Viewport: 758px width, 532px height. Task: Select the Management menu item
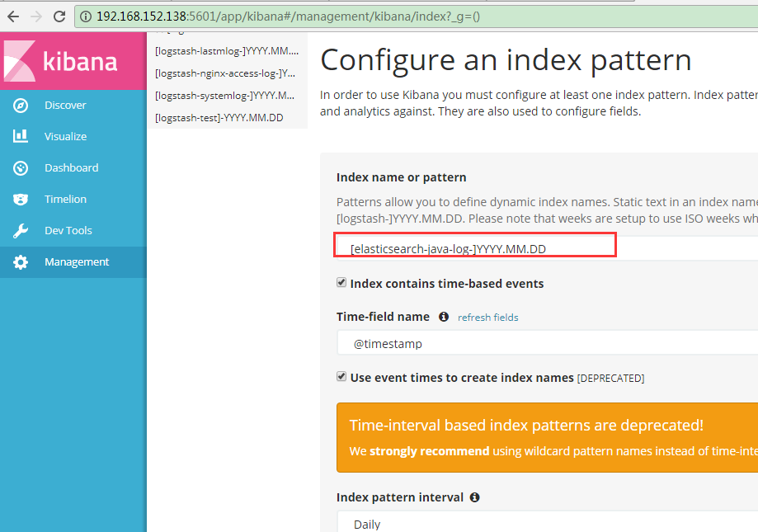(73, 262)
